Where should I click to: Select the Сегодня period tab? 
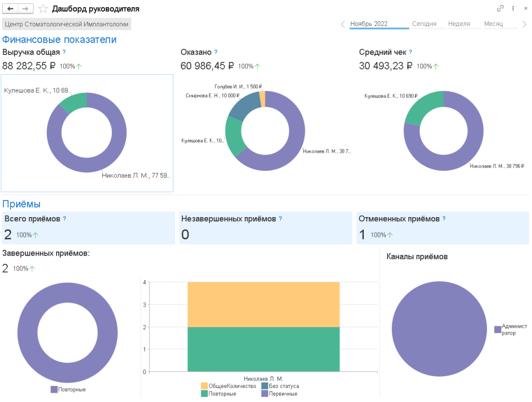pyautogui.click(x=424, y=24)
